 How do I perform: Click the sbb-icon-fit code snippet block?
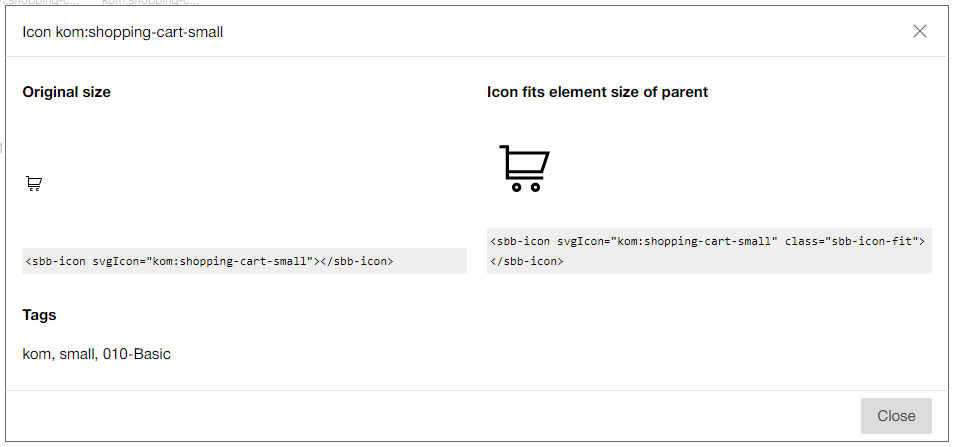(708, 251)
